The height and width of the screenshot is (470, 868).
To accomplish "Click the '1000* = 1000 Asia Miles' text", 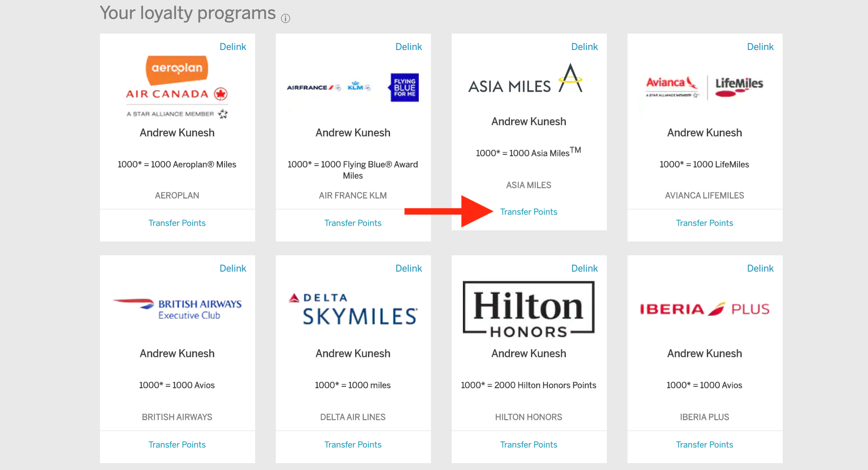I will pos(529,152).
